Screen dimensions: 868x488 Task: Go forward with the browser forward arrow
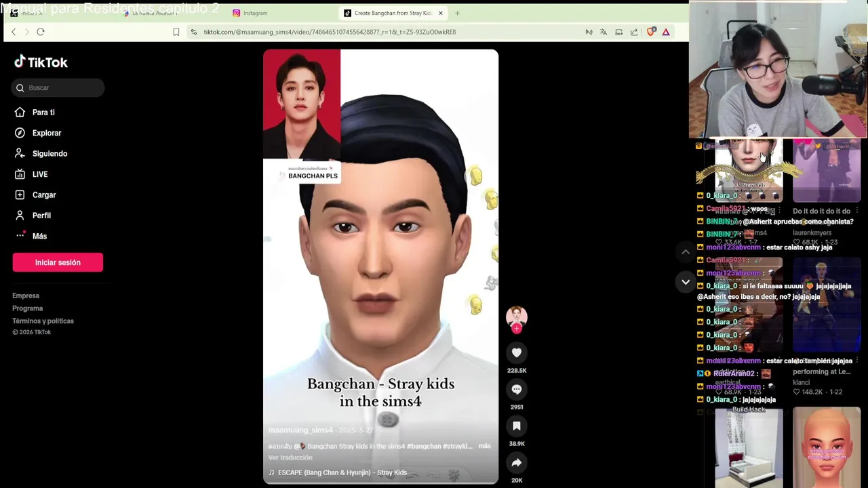point(26,32)
